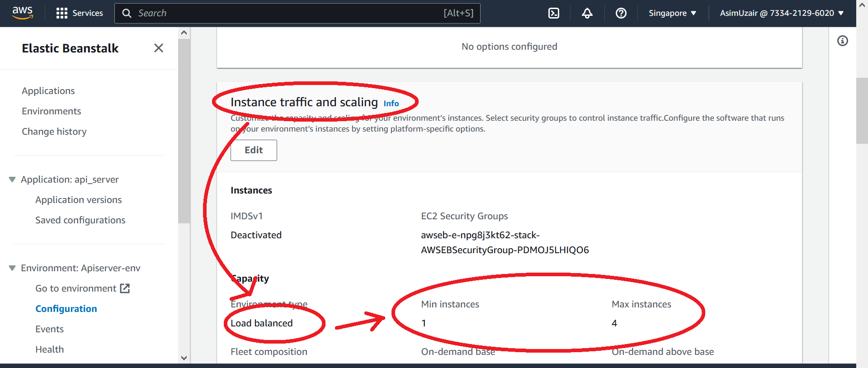The height and width of the screenshot is (368, 868).
Task: Collapse the Application: api_server section
Action: tap(12, 179)
